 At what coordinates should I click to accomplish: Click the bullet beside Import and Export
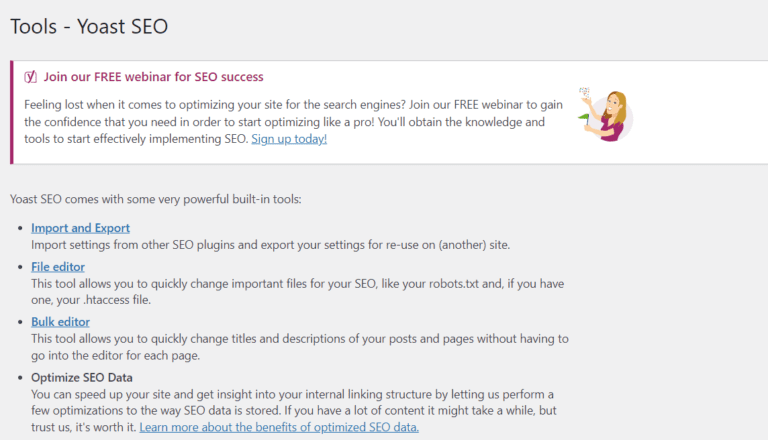tap(20, 229)
